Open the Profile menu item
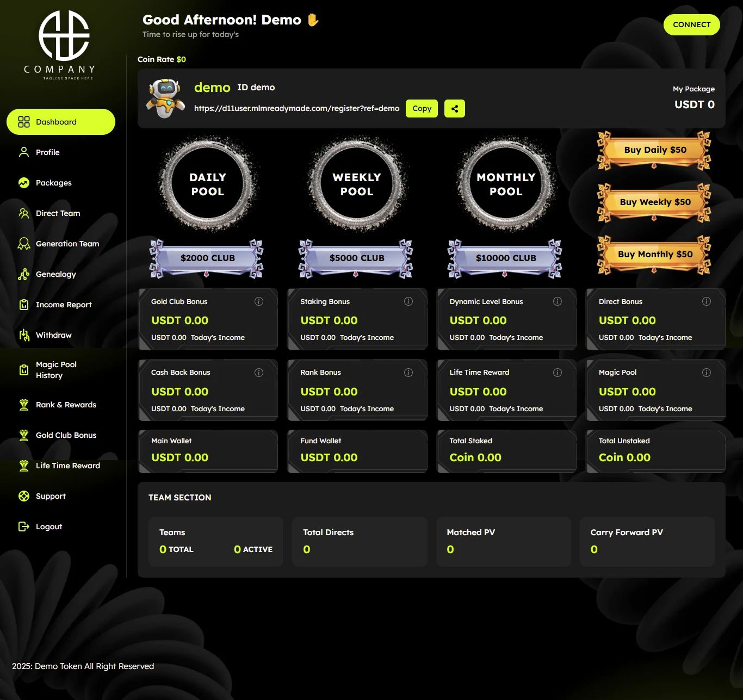The height and width of the screenshot is (700, 743). click(48, 152)
